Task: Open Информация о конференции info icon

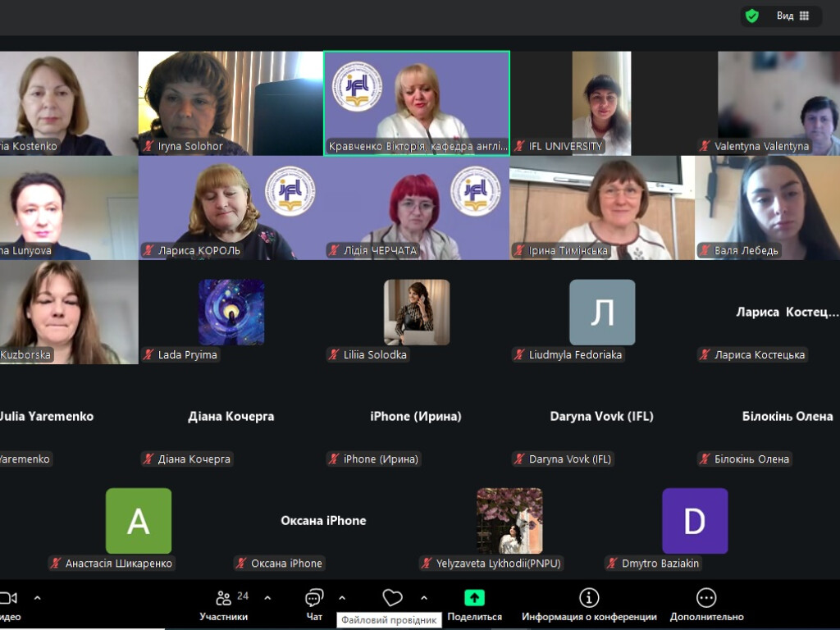Action: point(589,597)
